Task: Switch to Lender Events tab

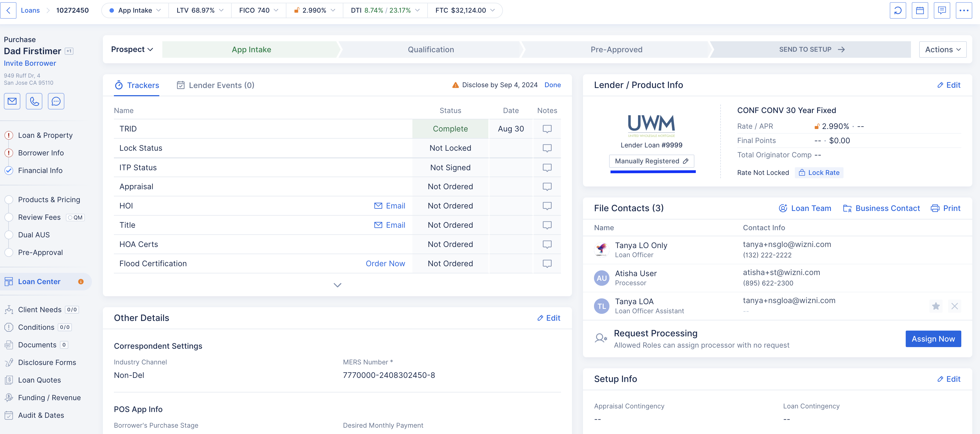Action: (x=216, y=85)
